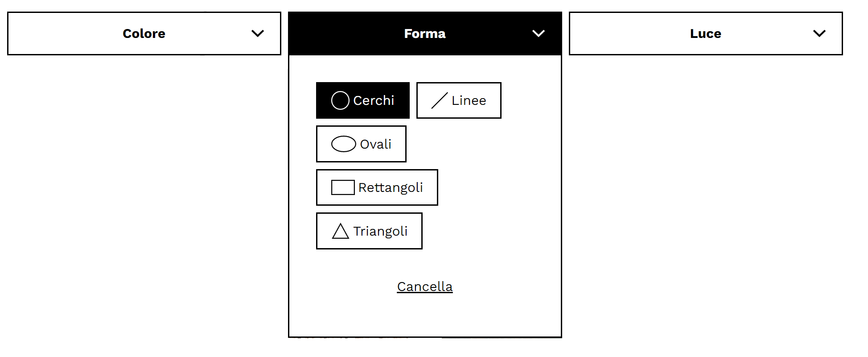Expand the Colore chevron arrow
The width and height of the screenshot is (868, 357).
click(x=258, y=33)
